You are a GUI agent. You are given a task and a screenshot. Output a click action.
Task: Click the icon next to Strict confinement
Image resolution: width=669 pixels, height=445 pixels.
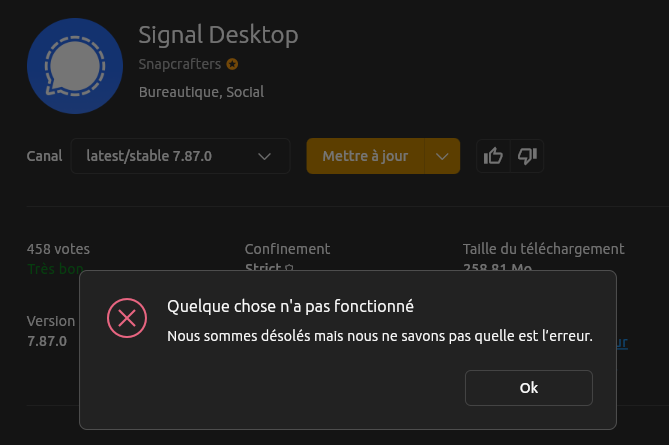point(290,268)
